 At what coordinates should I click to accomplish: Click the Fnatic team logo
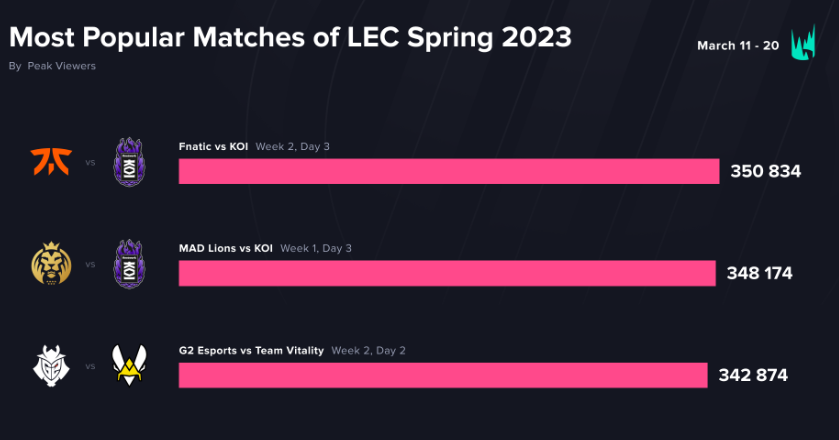tap(46, 161)
